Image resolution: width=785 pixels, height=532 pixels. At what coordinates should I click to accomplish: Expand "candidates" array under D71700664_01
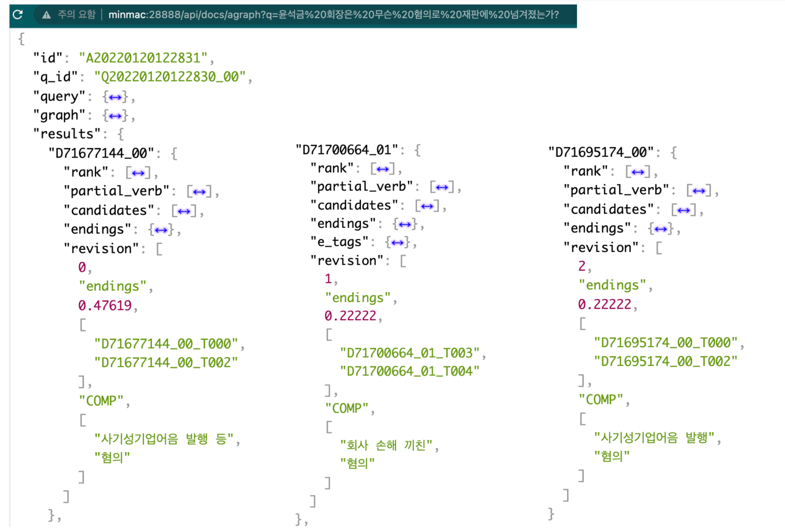[427, 206]
